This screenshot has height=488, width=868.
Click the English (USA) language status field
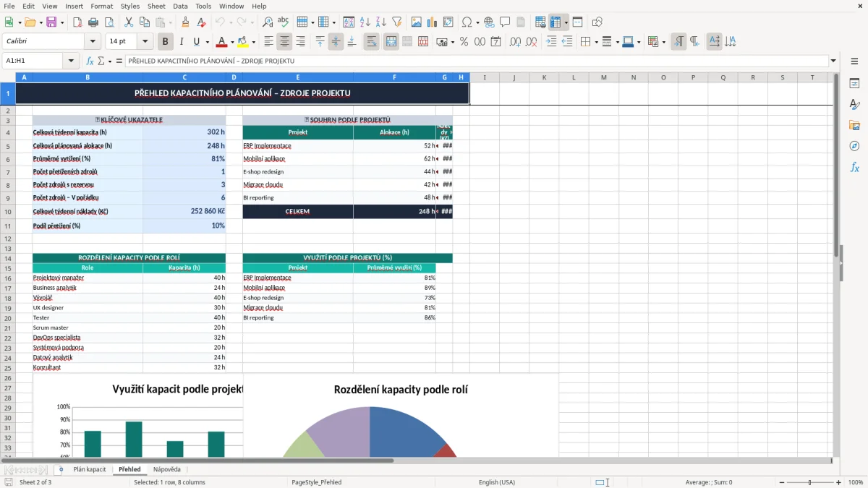click(497, 482)
